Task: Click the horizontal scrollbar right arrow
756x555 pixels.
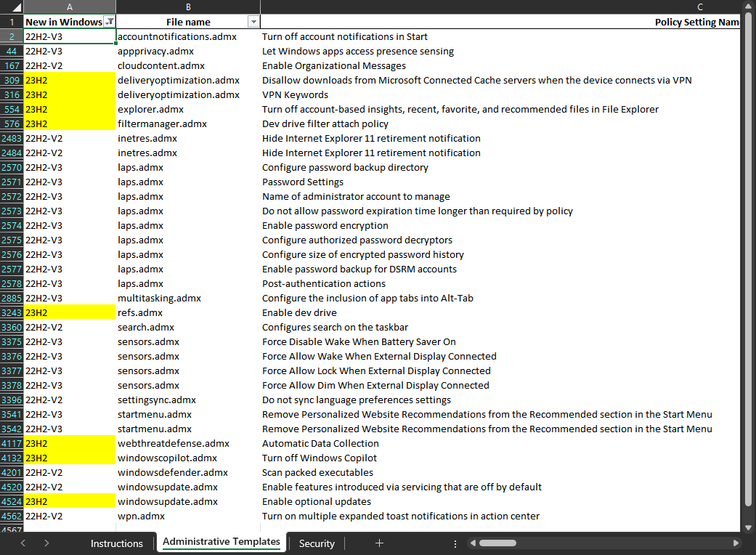Action: coord(736,543)
